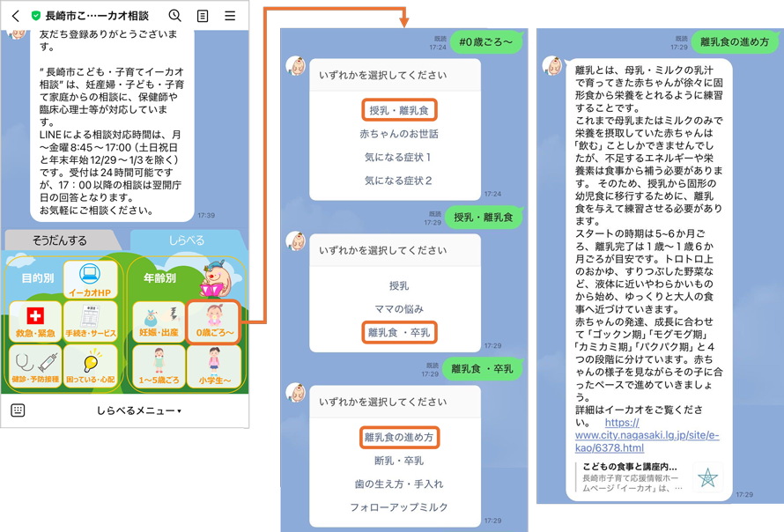
Task: Choose ママの悩み option
Action: [399, 309]
